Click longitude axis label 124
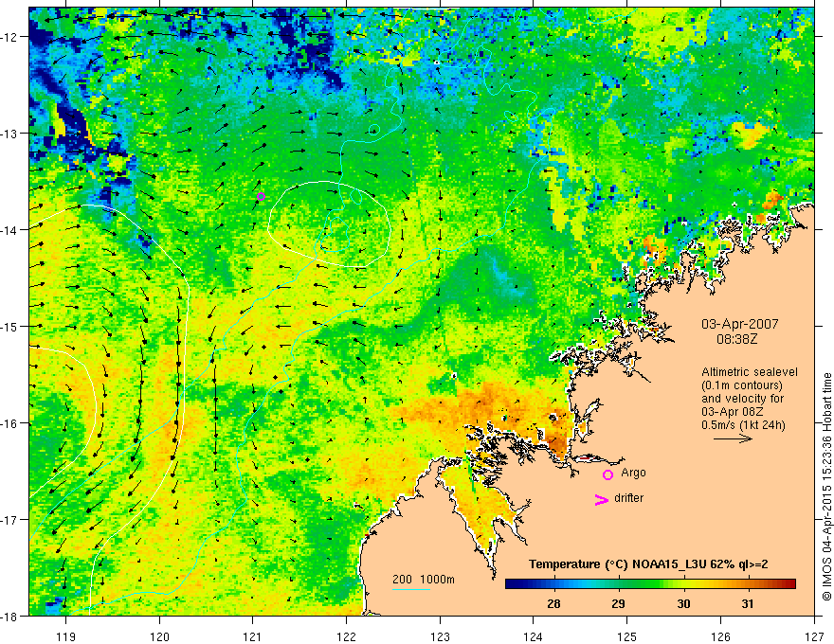 (x=534, y=636)
